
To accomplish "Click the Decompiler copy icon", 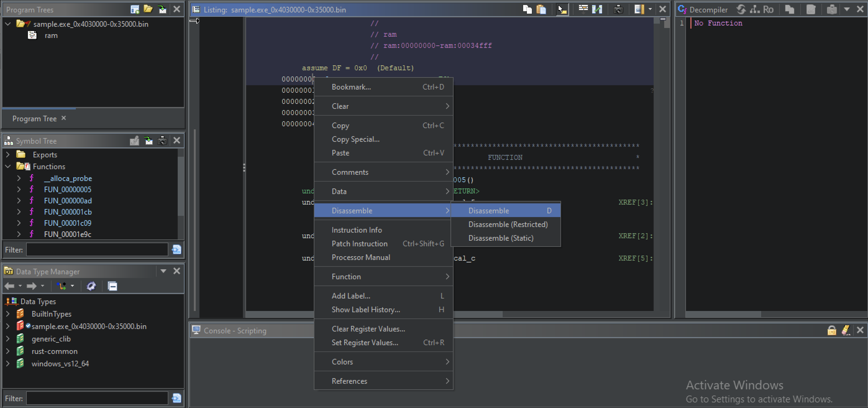I will (x=789, y=9).
